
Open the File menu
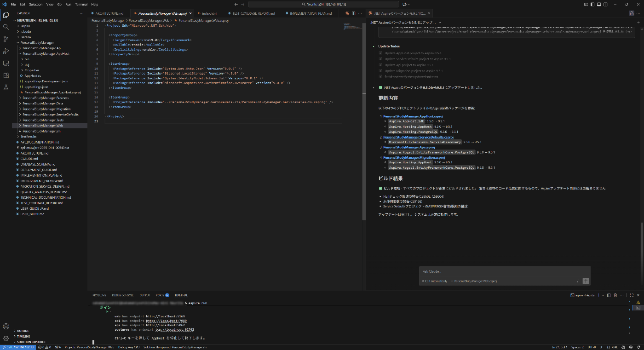13,4
